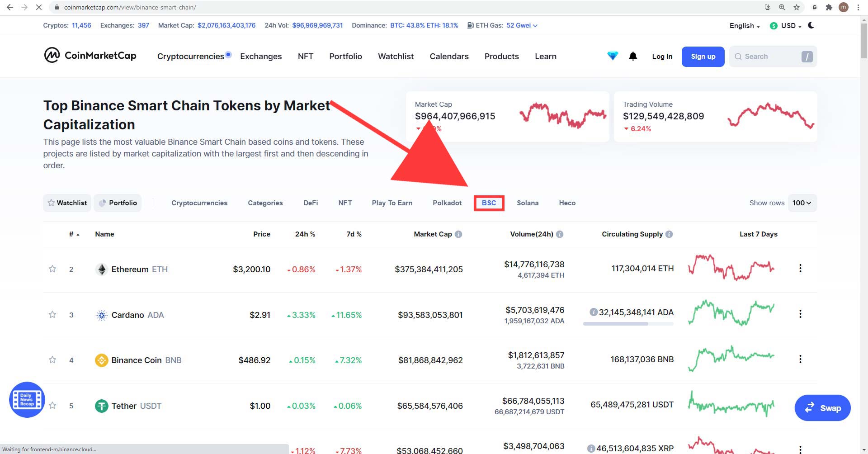Open Ethereum row more options menu
The width and height of the screenshot is (868, 454).
pos(800,268)
